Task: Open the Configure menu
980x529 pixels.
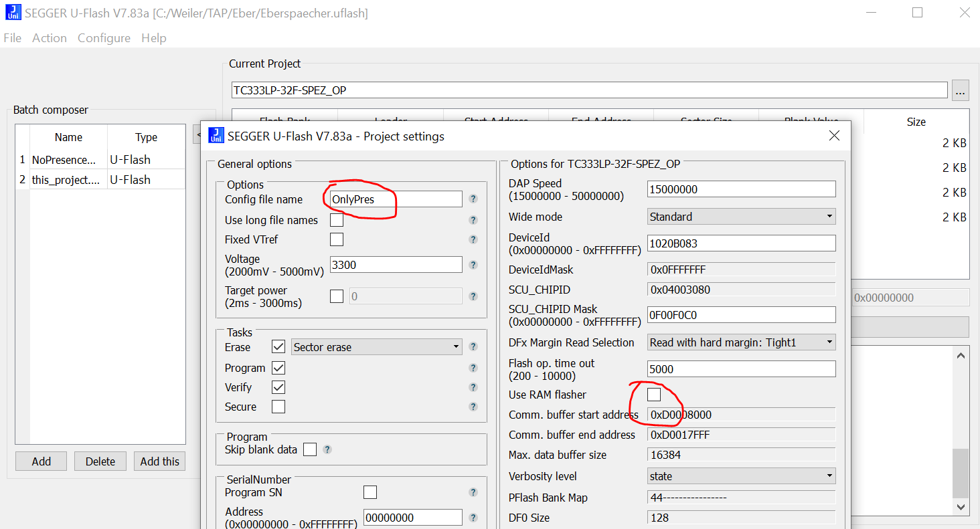Action: [x=104, y=38]
